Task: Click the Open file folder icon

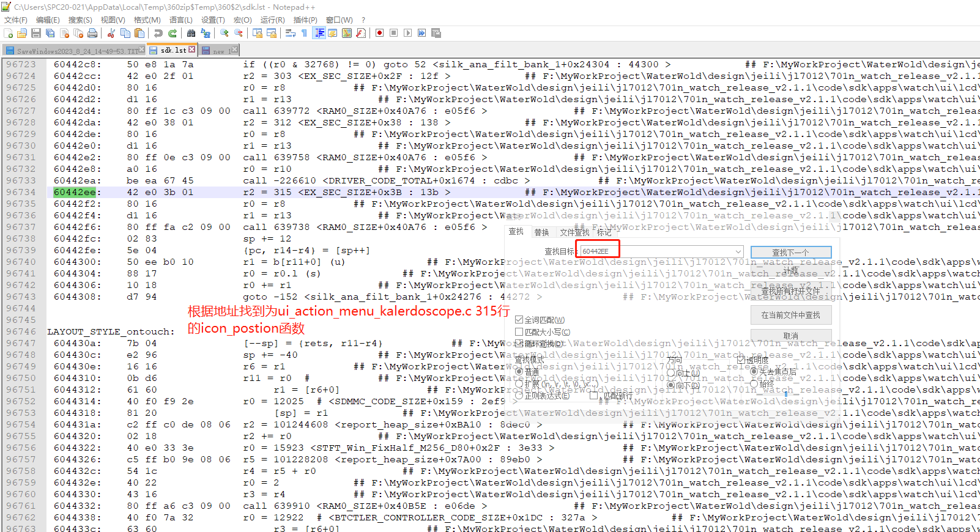Action: 22,33
